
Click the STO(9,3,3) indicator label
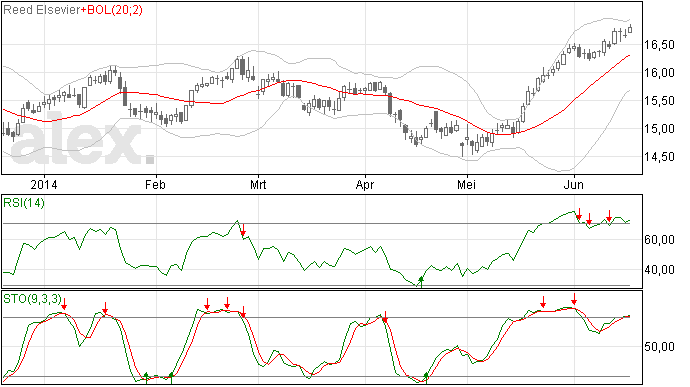coord(32,299)
